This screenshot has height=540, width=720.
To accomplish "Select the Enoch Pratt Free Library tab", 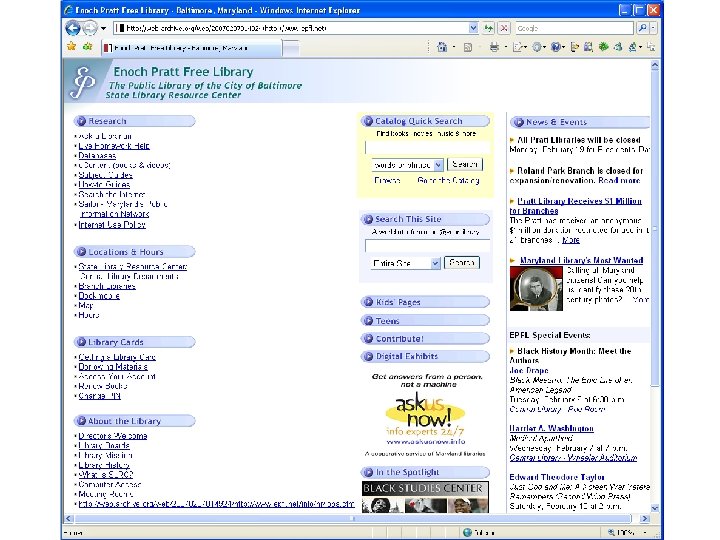I will pyautogui.click(x=191, y=48).
